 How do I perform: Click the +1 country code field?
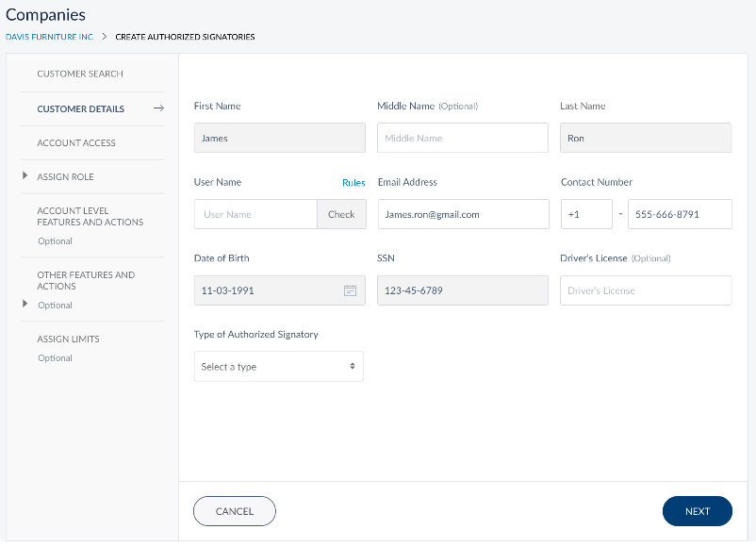pyautogui.click(x=586, y=214)
